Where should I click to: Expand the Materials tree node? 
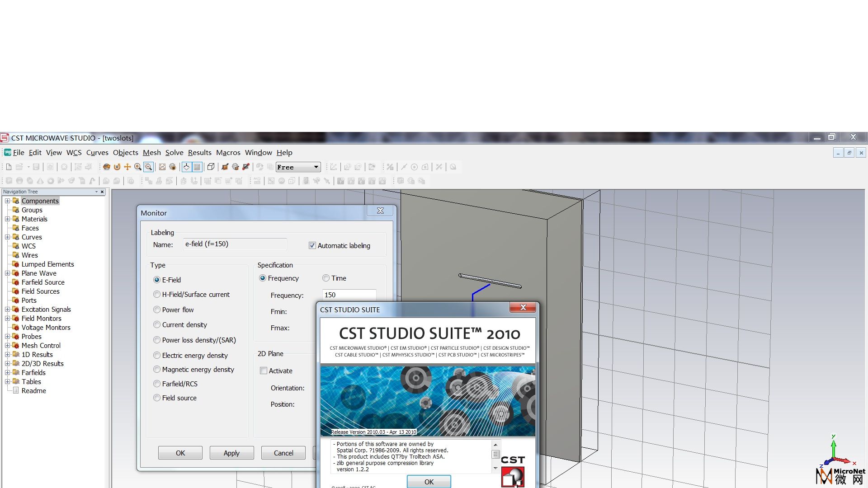(x=7, y=219)
